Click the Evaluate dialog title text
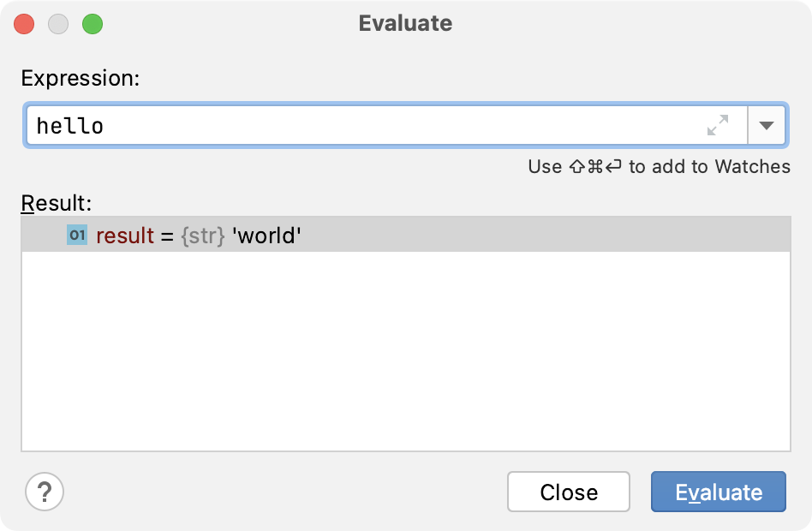The width and height of the screenshot is (812, 531). click(405, 24)
